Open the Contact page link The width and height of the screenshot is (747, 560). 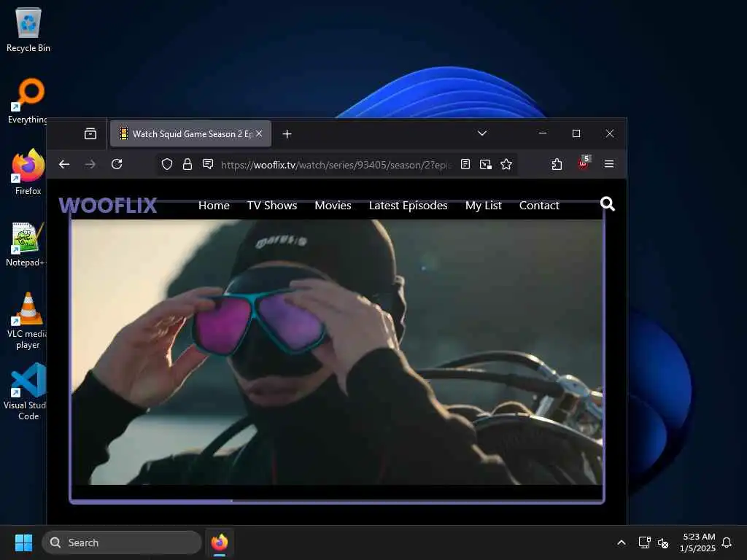[x=539, y=205]
